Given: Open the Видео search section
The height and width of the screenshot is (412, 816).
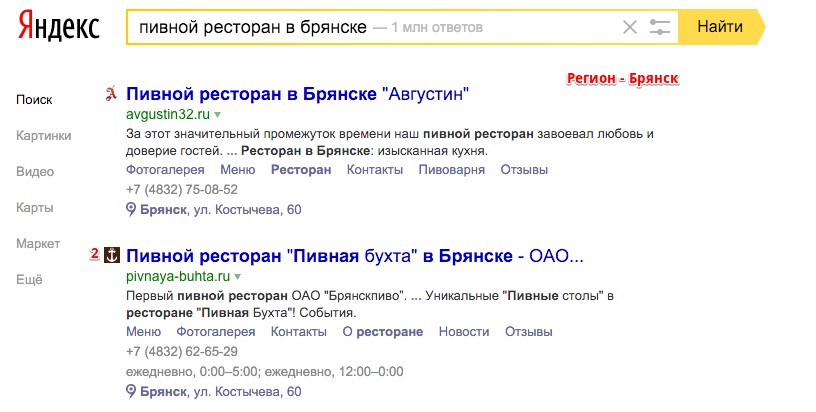Looking at the screenshot, I should [x=35, y=172].
